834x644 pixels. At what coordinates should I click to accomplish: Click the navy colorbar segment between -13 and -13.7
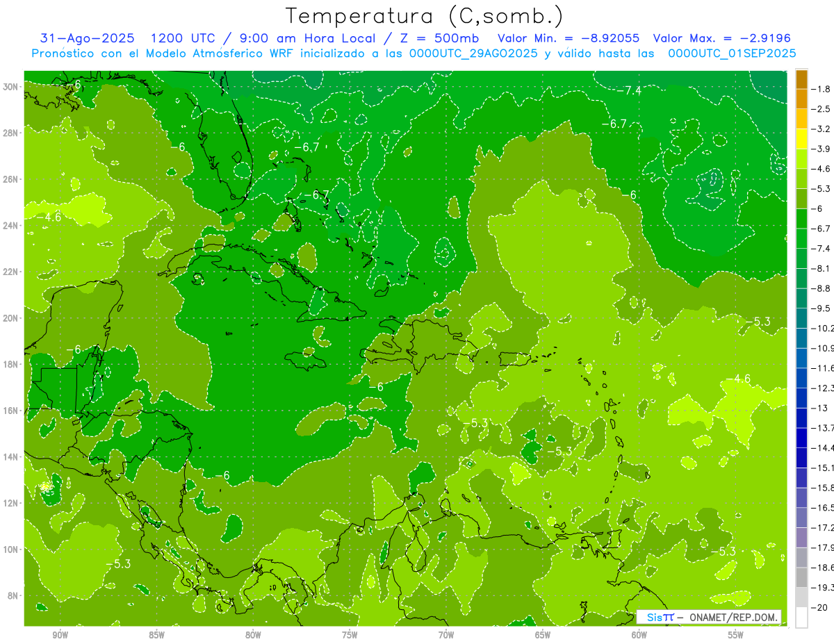click(x=801, y=418)
